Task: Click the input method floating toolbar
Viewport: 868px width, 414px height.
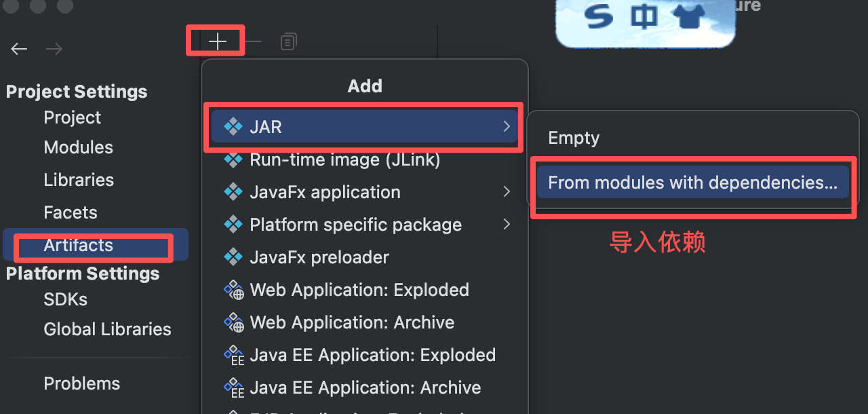Action: click(x=644, y=20)
